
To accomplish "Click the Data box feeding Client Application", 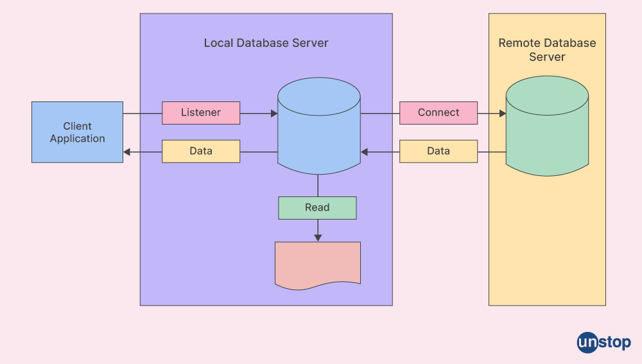I will [201, 152].
